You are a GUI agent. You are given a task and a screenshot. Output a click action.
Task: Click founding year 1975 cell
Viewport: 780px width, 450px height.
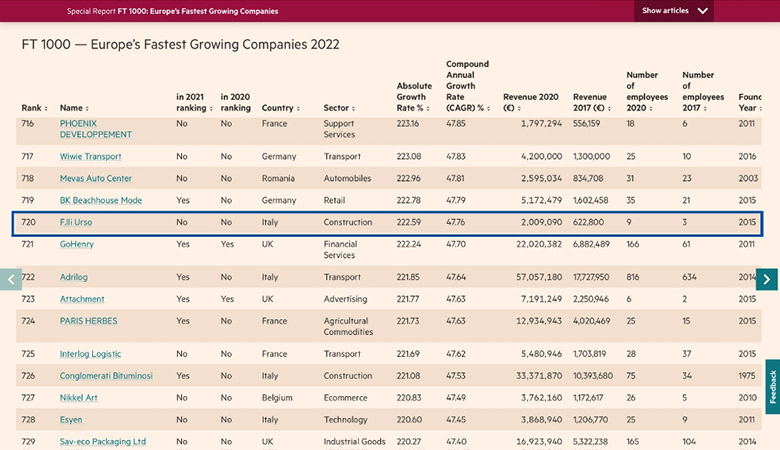tap(747, 375)
